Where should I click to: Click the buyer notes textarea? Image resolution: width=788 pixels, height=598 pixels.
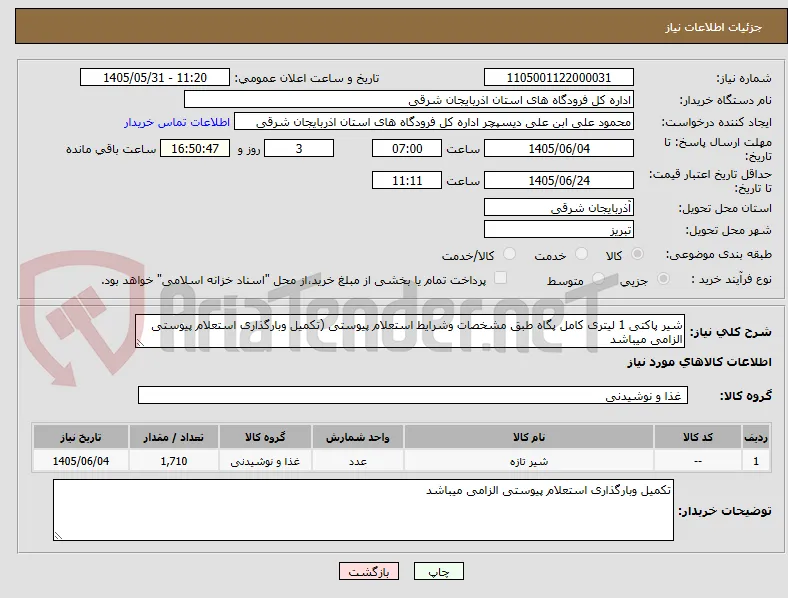click(363, 510)
